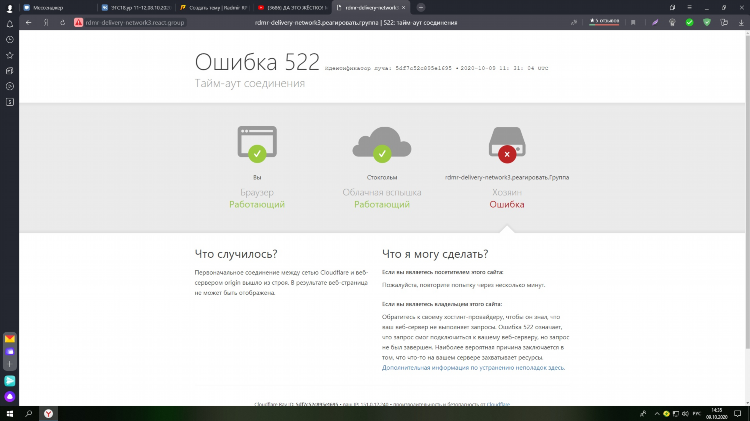Open the green checkmark extension
The height and width of the screenshot is (421, 750).
(689, 22)
